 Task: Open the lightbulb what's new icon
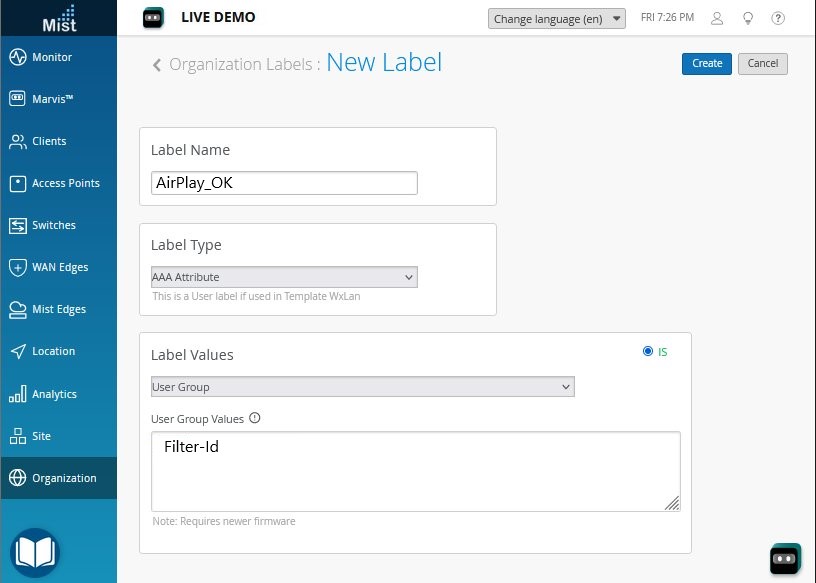747,19
